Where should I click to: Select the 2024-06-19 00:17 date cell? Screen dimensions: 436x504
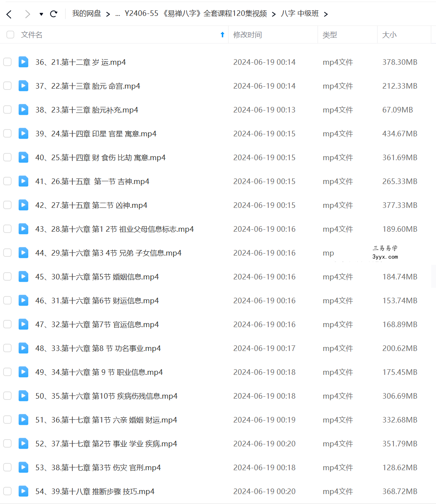point(264,348)
